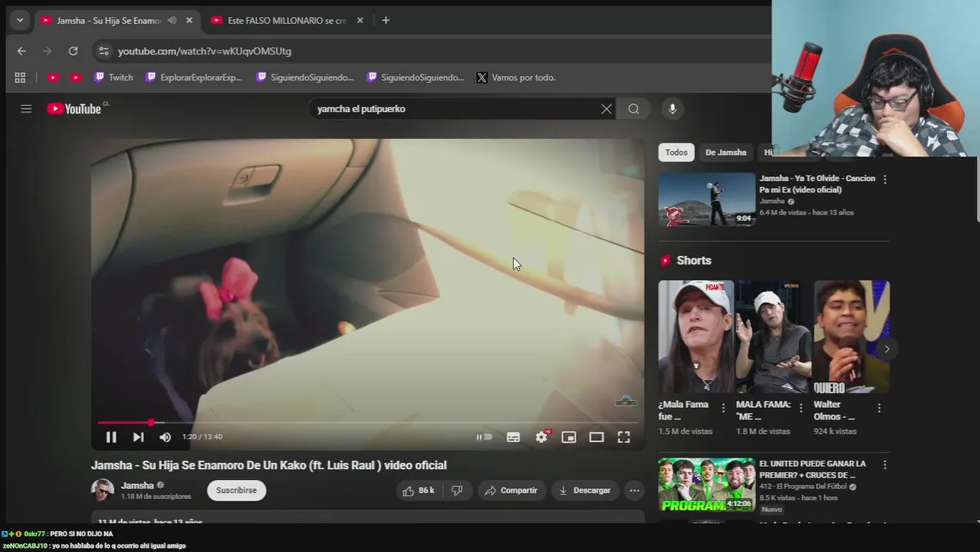Open the Vamos por todo. X bookmark
The height and width of the screenshot is (552, 980).
[x=516, y=77]
